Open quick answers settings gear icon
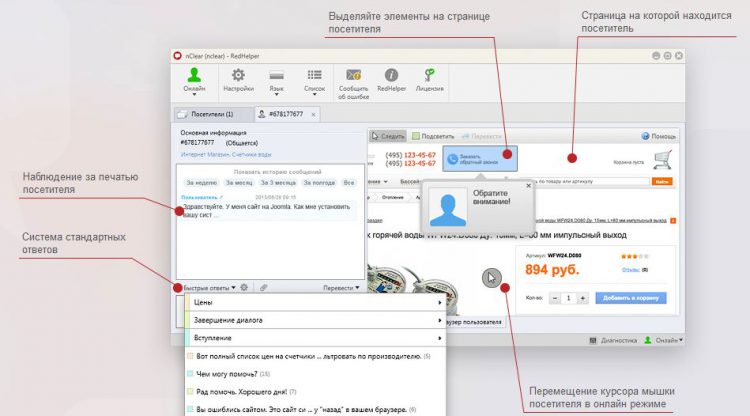750x416 pixels. [244, 288]
